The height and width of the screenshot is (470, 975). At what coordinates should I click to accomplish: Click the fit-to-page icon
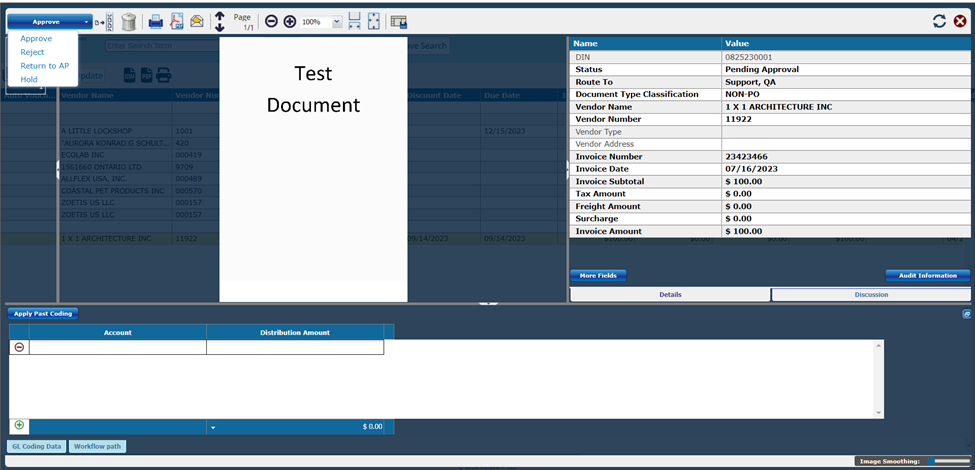[x=373, y=21]
